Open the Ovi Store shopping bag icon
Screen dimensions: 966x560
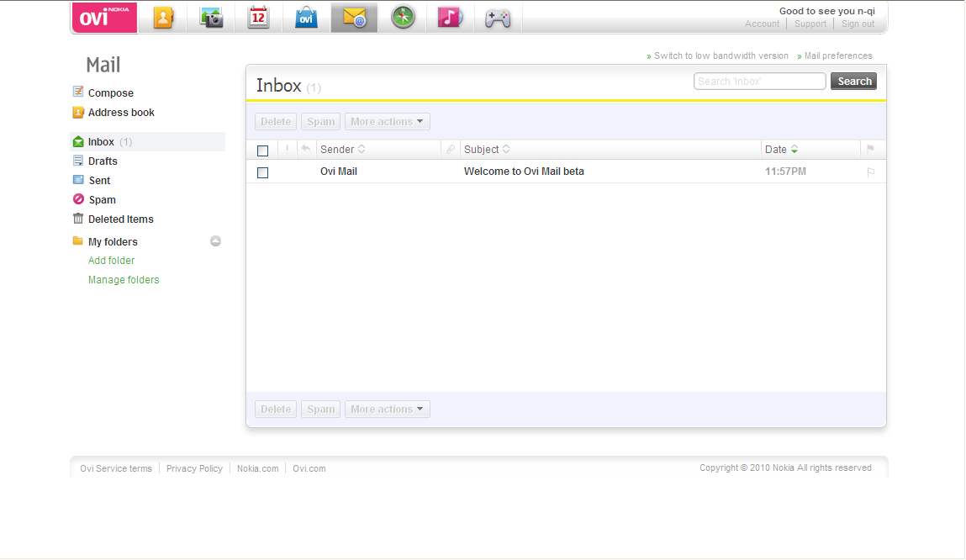[306, 18]
